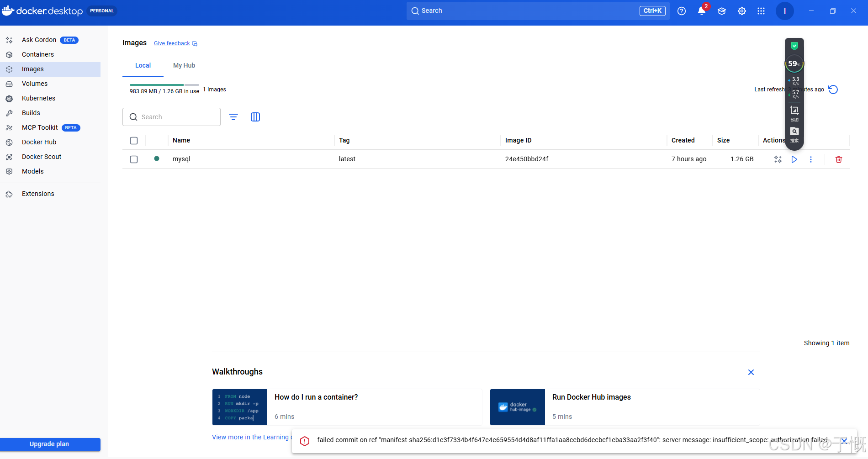Click Containers cube icon
This screenshot has height=459, width=868.
9,55
